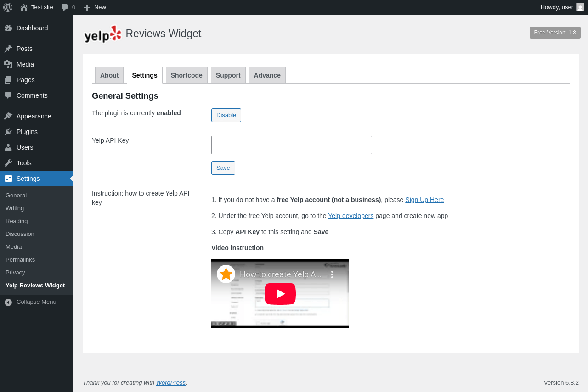This screenshot has height=392, width=588.
Task: Click the Free Version: 1.8 badge
Action: tap(555, 33)
